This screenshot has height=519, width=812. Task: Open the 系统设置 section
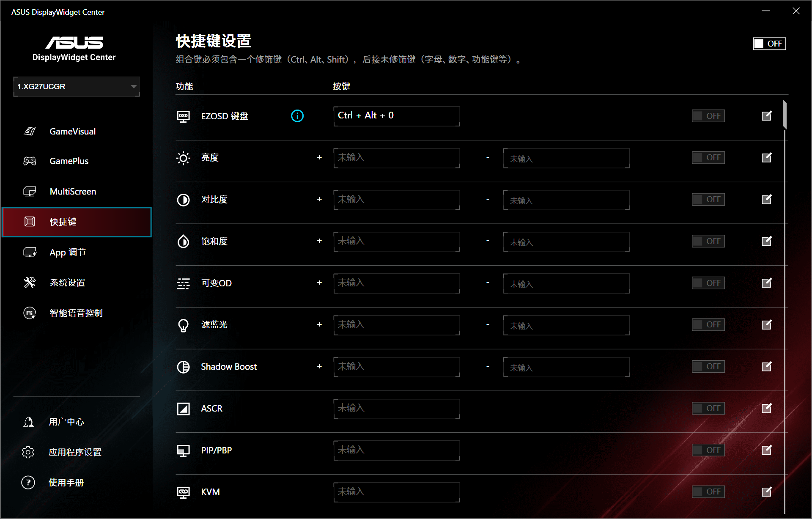tap(67, 282)
